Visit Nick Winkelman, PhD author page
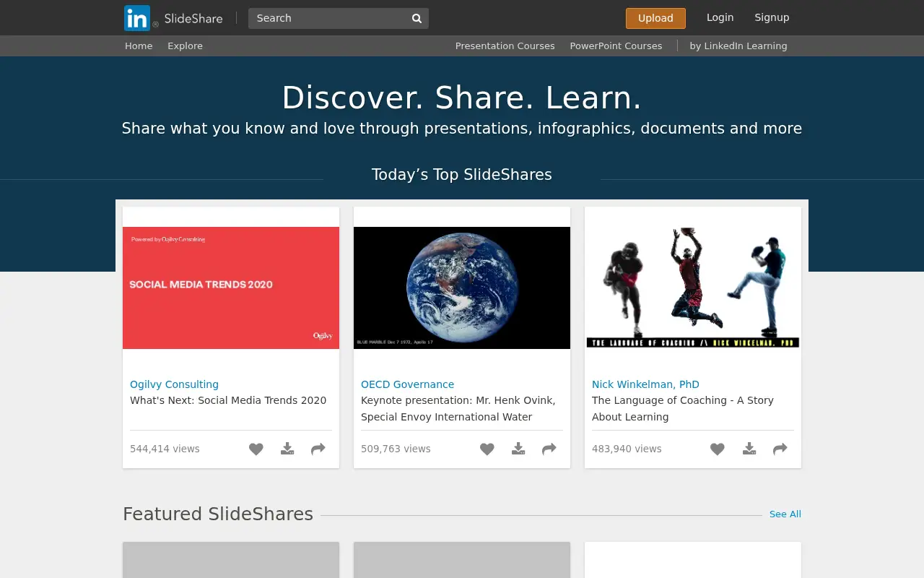 pyautogui.click(x=645, y=384)
